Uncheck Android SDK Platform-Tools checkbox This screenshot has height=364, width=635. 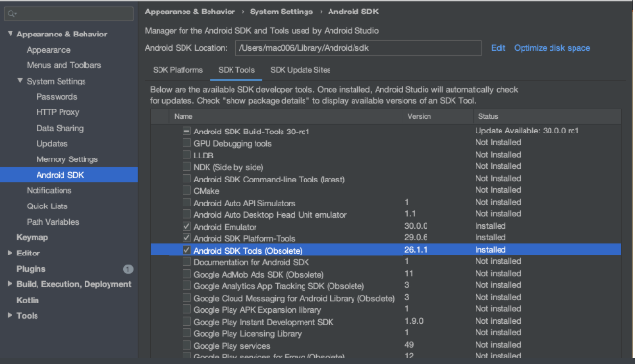tap(186, 238)
